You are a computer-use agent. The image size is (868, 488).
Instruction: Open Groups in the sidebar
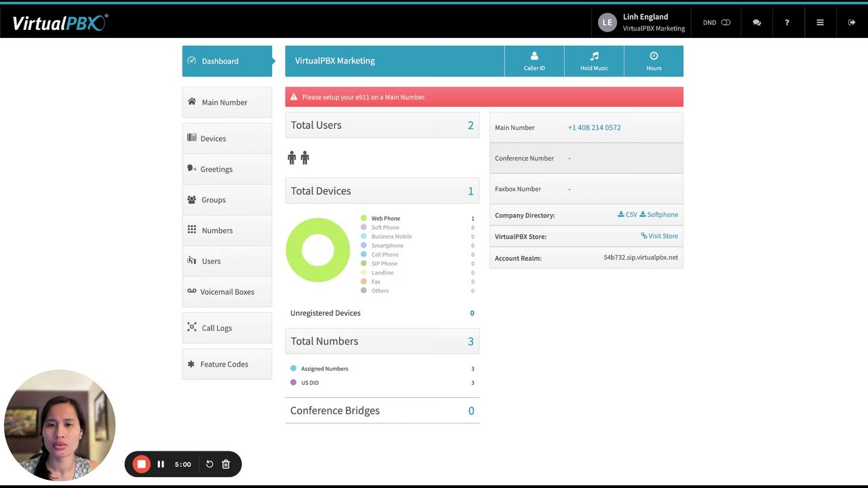227,200
